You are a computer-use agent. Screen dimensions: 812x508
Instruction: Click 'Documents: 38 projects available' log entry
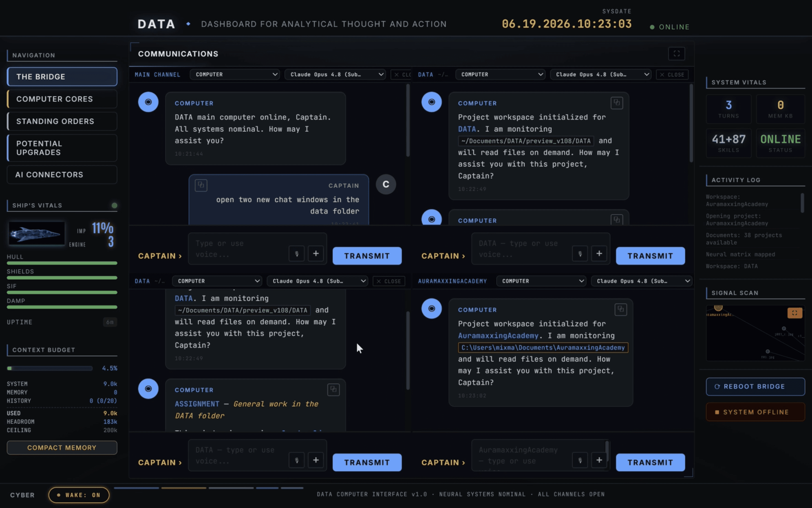[743, 239]
